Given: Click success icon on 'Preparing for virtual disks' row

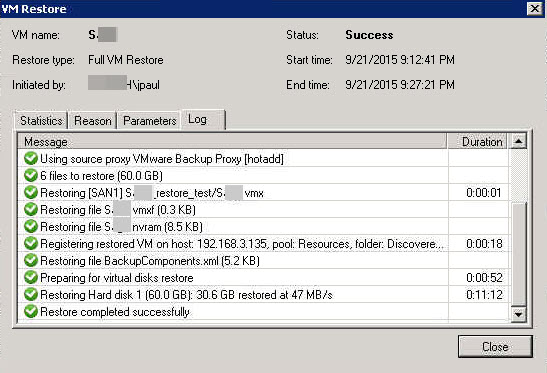Looking at the screenshot, I should click(31, 277).
